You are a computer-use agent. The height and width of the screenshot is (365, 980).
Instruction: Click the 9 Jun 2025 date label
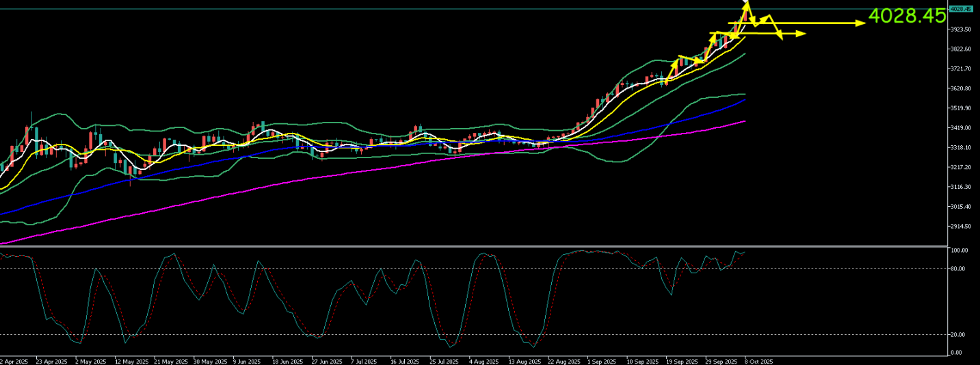coord(247,361)
